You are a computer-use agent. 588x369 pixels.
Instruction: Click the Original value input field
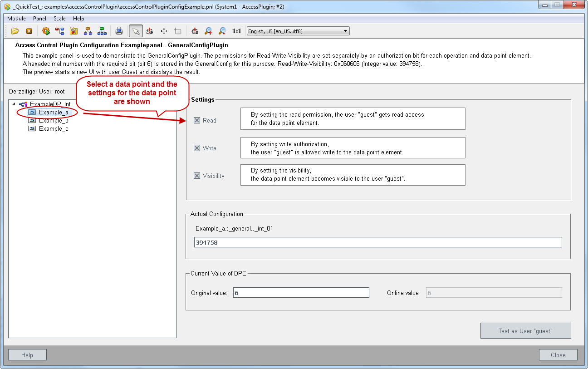tap(301, 293)
